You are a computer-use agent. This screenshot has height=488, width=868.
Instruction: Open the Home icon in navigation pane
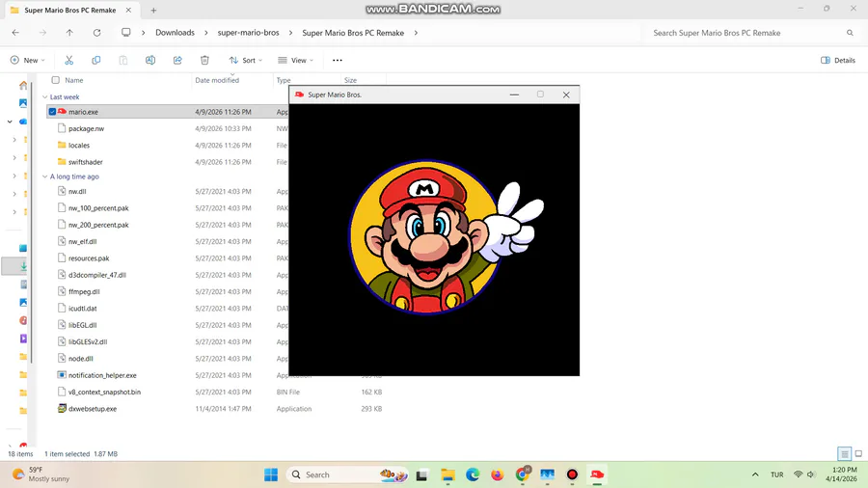coord(23,85)
